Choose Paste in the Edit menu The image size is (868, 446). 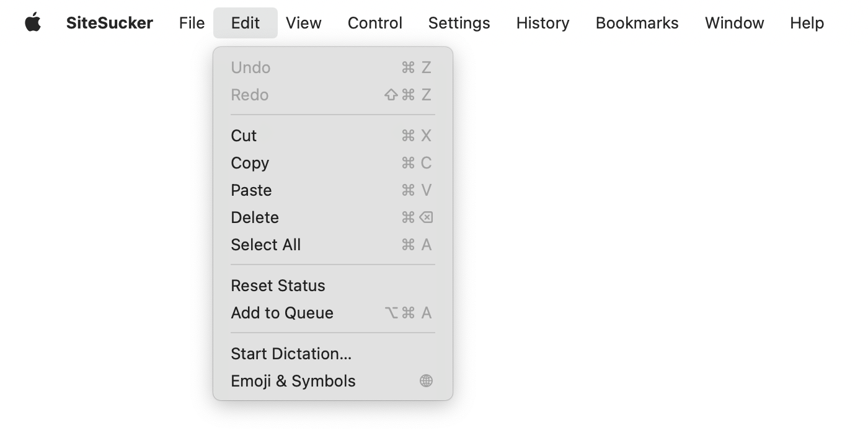tap(251, 190)
